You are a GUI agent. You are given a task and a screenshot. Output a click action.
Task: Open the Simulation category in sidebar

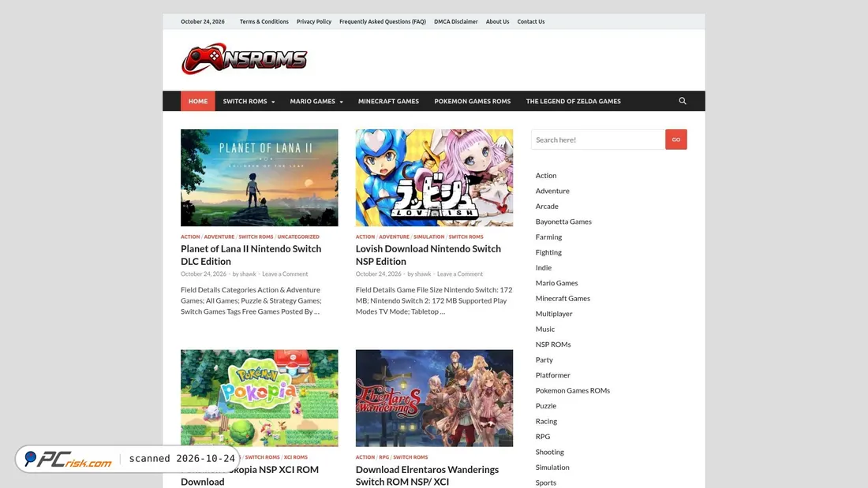(x=552, y=468)
